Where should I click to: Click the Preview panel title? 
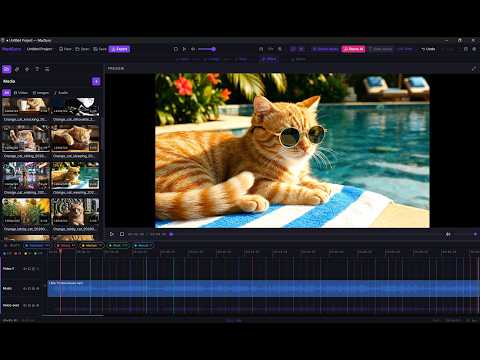click(x=116, y=68)
